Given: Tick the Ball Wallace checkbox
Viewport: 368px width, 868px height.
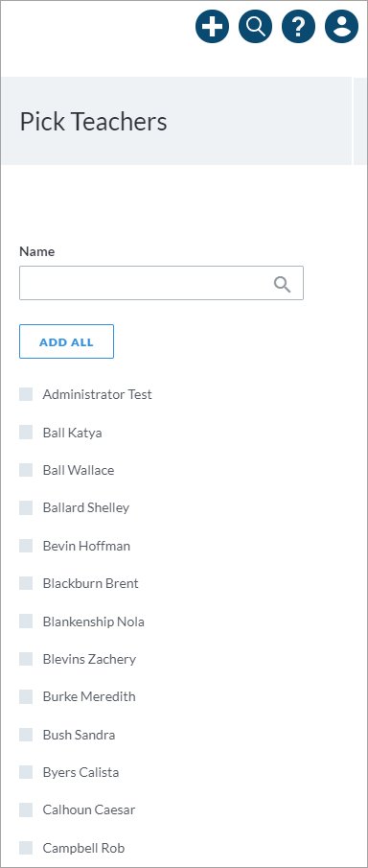Looking at the screenshot, I should tap(26, 470).
